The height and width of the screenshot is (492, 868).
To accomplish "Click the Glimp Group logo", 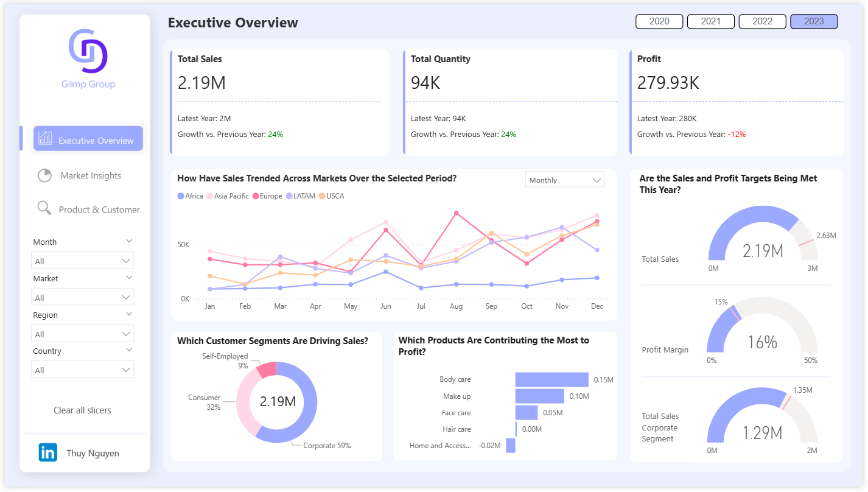I will (x=88, y=58).
